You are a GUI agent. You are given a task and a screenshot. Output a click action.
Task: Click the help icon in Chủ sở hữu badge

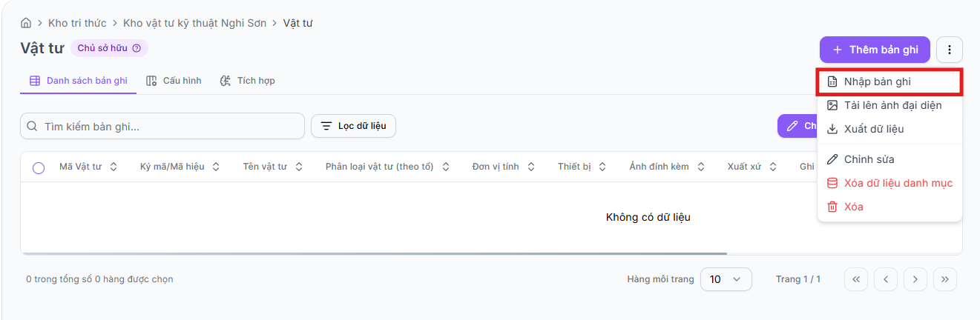(x=136, y=48)
